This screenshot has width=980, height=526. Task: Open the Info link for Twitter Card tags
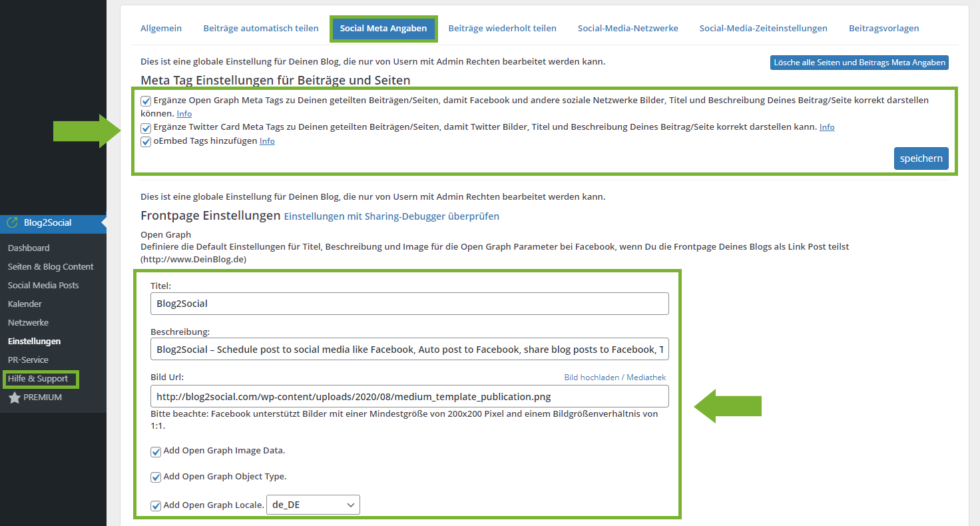pyautogui.click(x=827, y=127)
